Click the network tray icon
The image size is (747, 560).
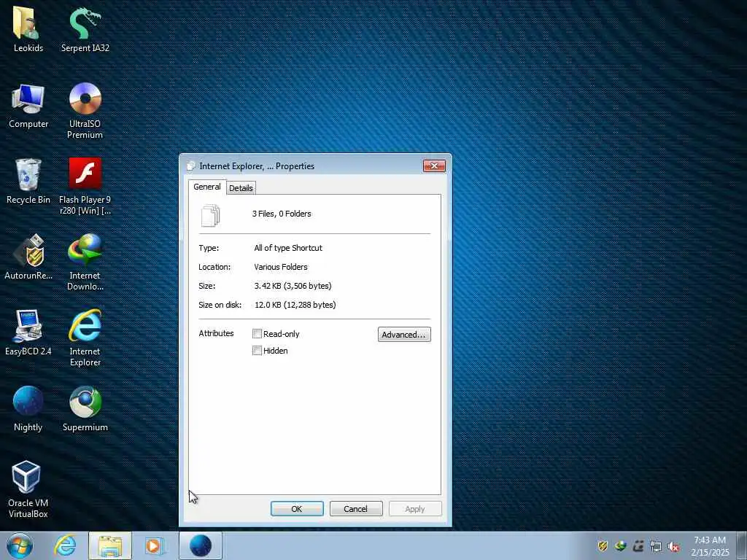point(656,546)
